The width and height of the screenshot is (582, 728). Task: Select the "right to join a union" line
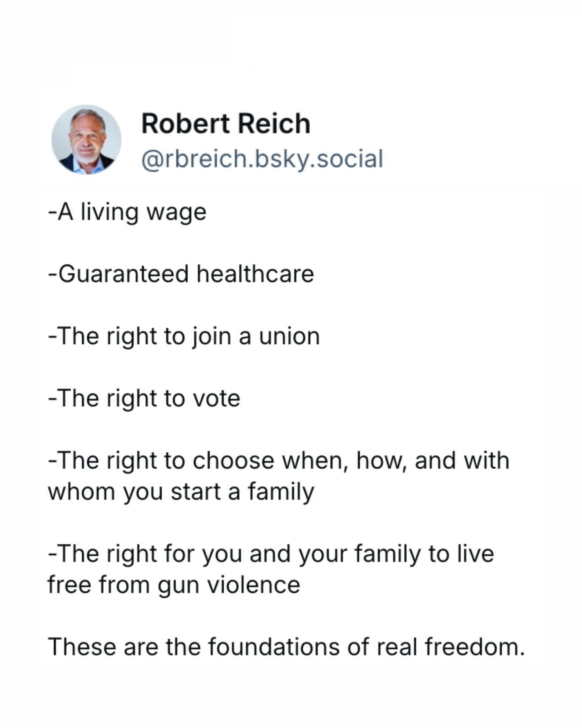coord(184,336)
